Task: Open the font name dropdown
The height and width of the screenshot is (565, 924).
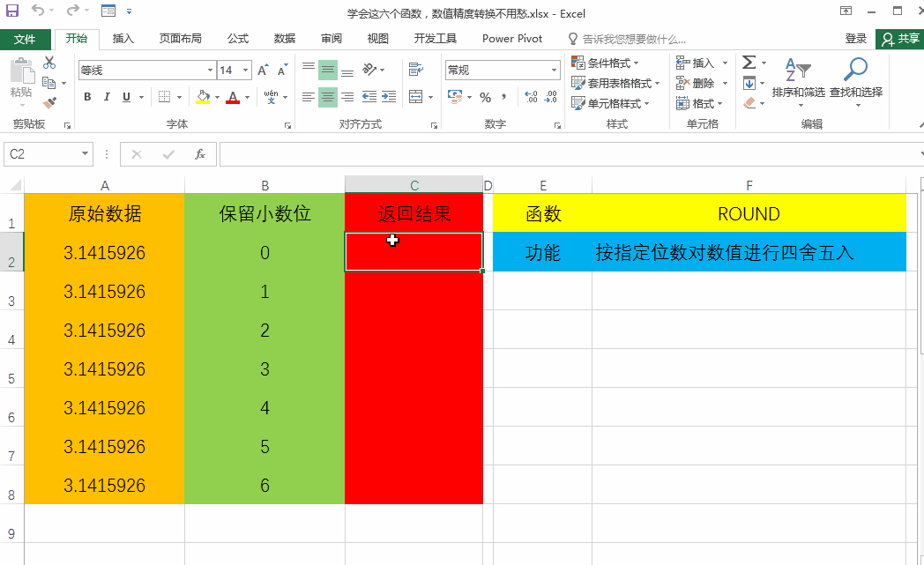Action: coord(209,70)
